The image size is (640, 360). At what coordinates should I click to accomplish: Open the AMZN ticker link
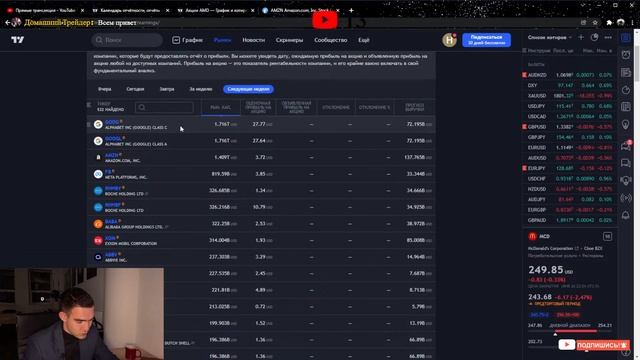(111, 155)
